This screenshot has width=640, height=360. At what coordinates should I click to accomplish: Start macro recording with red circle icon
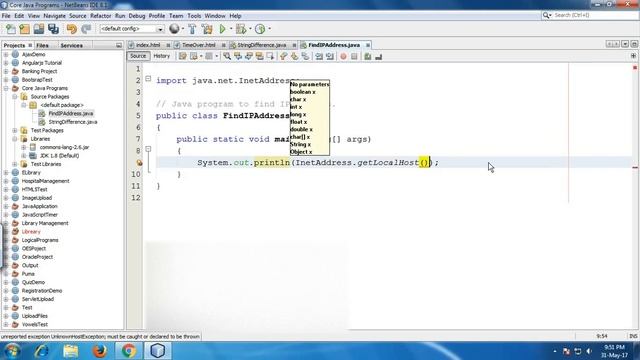(343, 56)
